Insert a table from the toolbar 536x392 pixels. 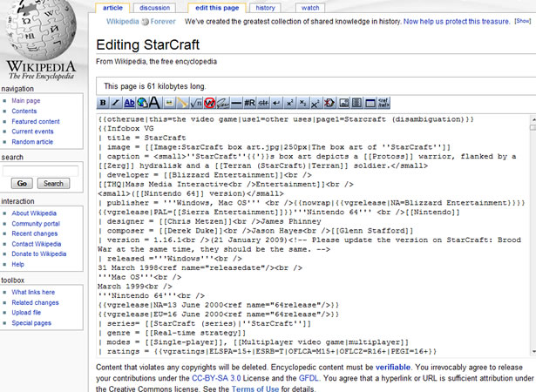click(x=370, y=103)
